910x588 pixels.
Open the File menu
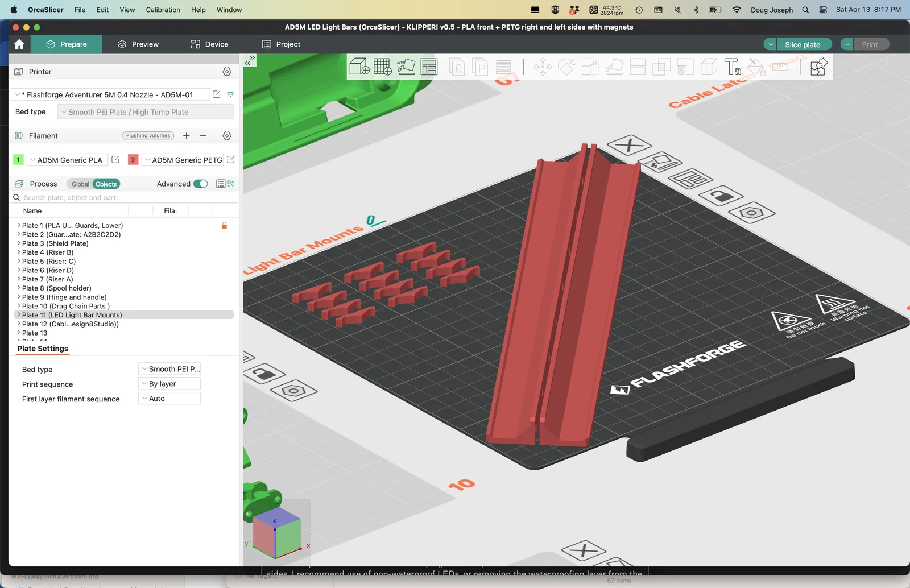click(x=80, y=10)
